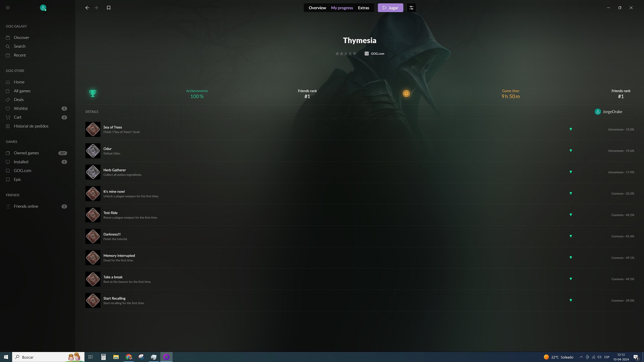Show hidden system tray icons chevron
Image resolution: width=644 pixels, height=362 pixels.
[x=581, y=357]
